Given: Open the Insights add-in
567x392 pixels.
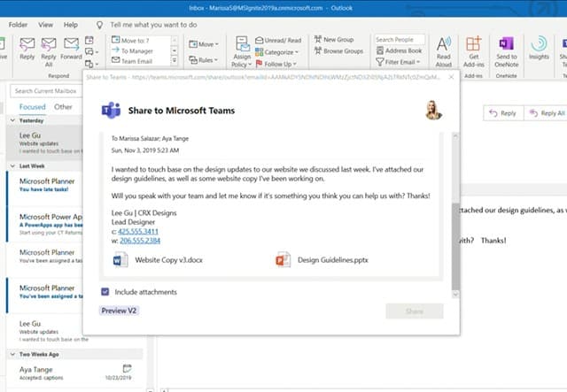Looking at the screenshot, I should (539, 48).
